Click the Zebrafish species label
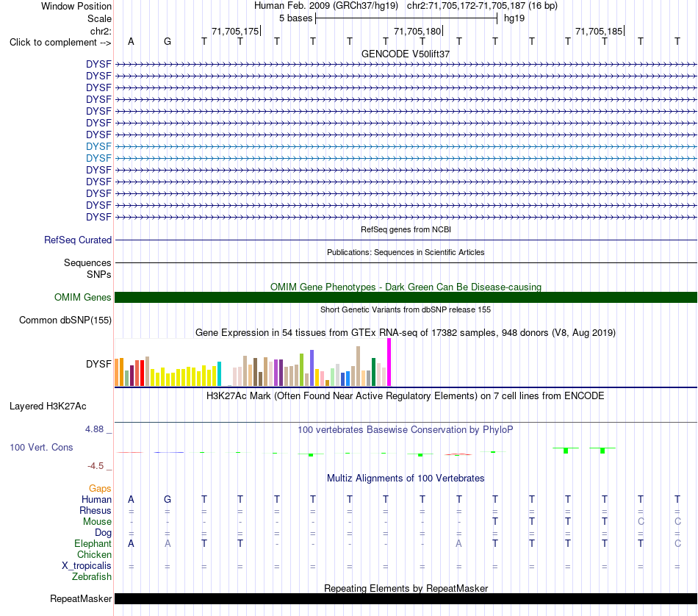 [92, 576]
